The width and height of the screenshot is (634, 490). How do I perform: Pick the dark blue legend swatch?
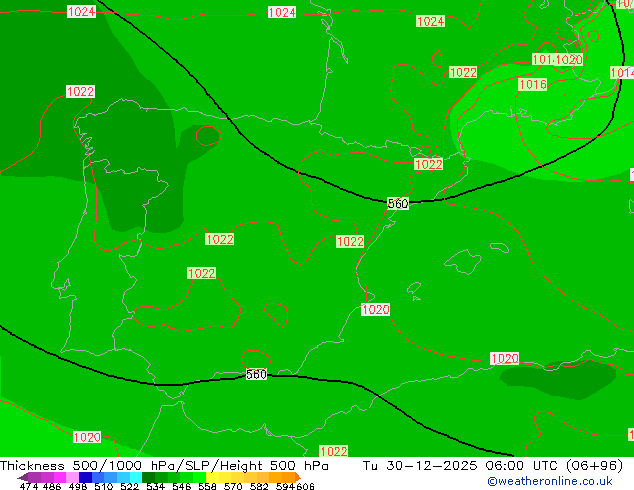[x=85, y=477]
